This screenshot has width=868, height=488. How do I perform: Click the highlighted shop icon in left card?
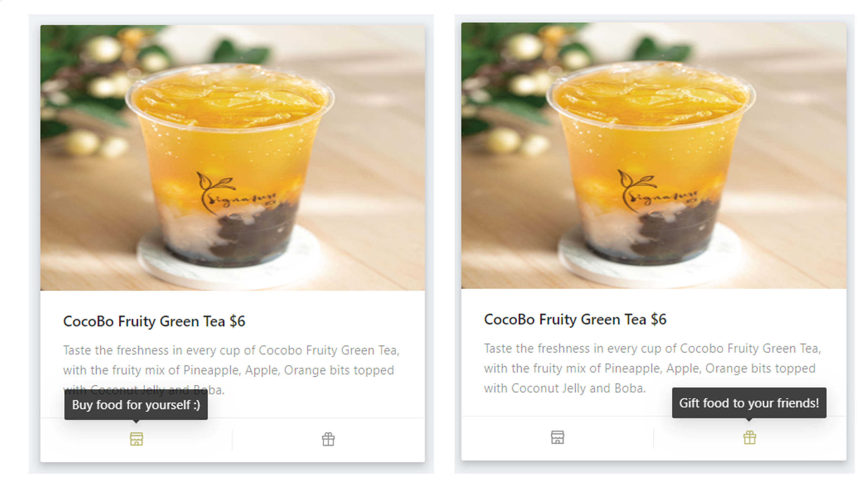(x=136, y=439)
